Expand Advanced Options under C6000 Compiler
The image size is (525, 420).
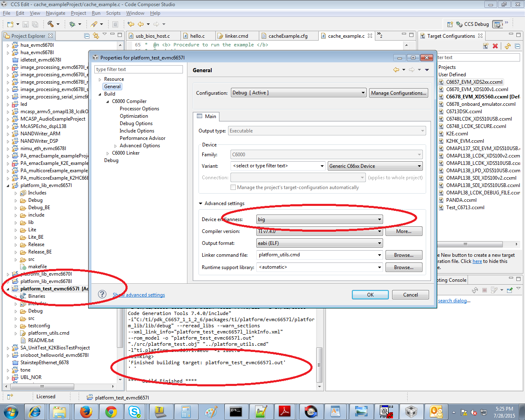coord(115,146)
